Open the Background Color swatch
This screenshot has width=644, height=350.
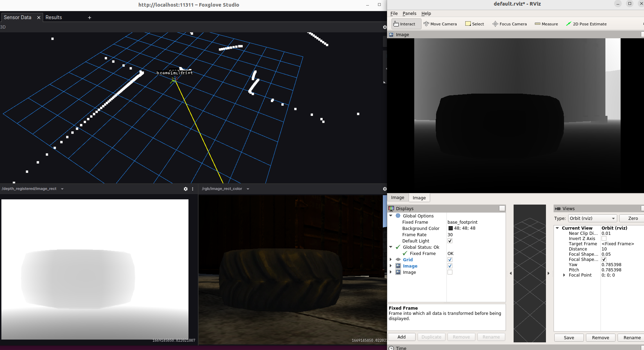click(x=451, y=228)
